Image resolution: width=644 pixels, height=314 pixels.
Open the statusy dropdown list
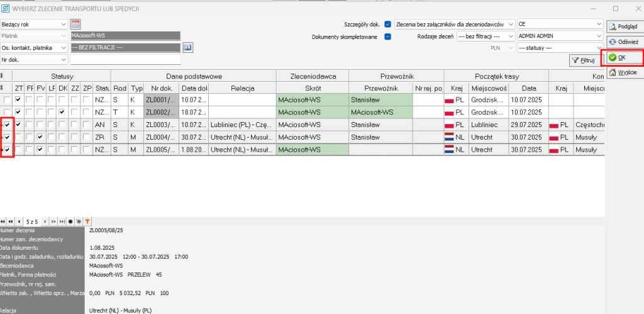[x=560, y=48]
